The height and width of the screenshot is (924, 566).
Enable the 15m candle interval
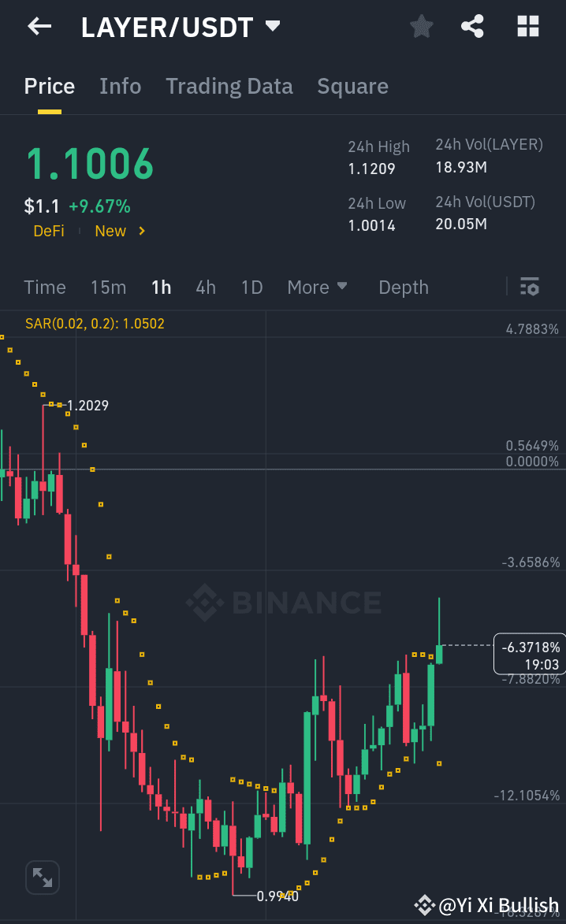click(108, 287)
